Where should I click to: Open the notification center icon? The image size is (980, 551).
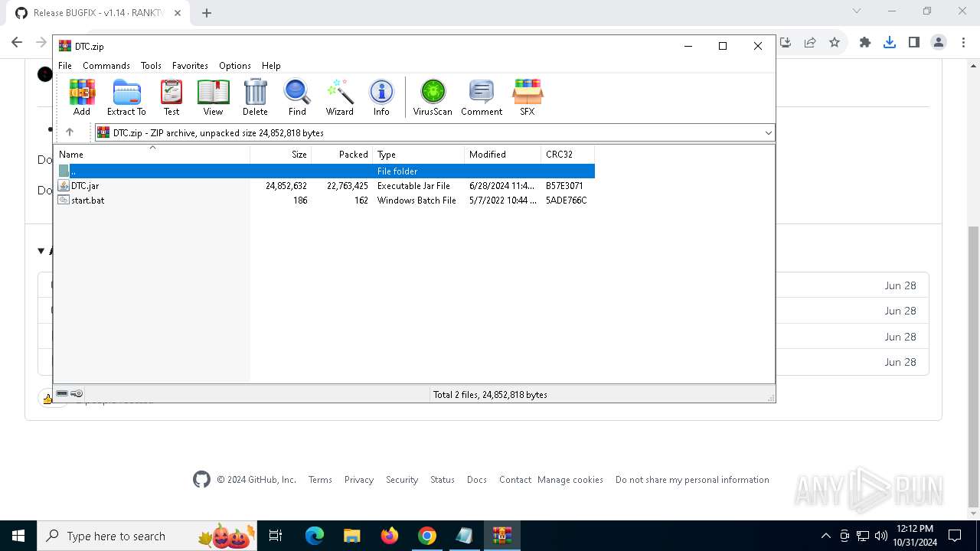click(x=955, y=536)
